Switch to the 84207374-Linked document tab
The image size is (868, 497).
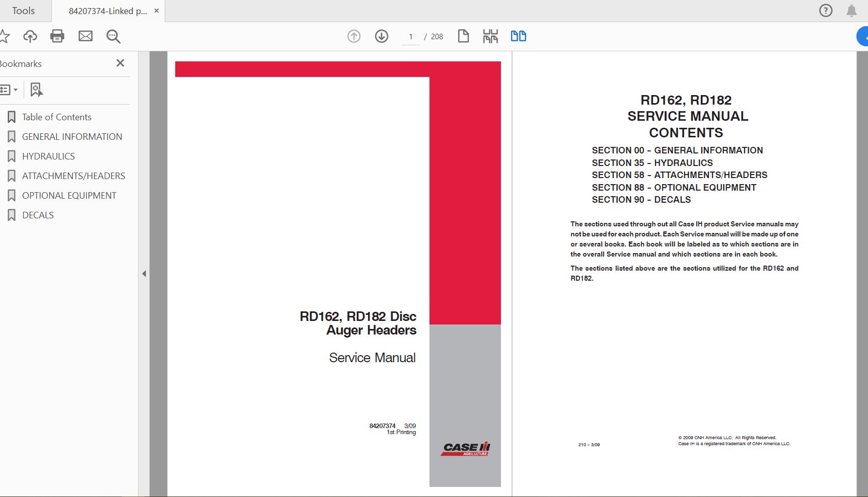coord(108,11)
